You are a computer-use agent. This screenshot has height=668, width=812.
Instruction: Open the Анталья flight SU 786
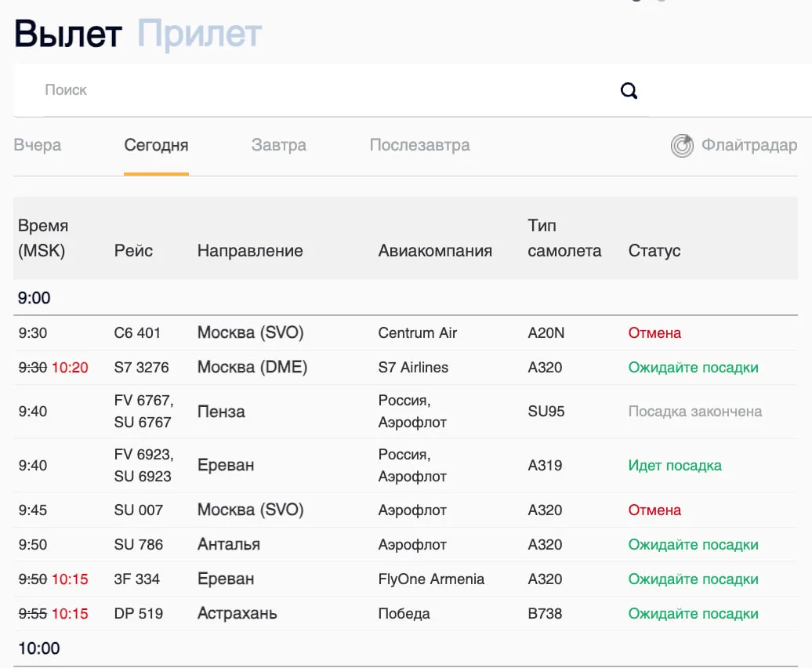click(405, 545)
